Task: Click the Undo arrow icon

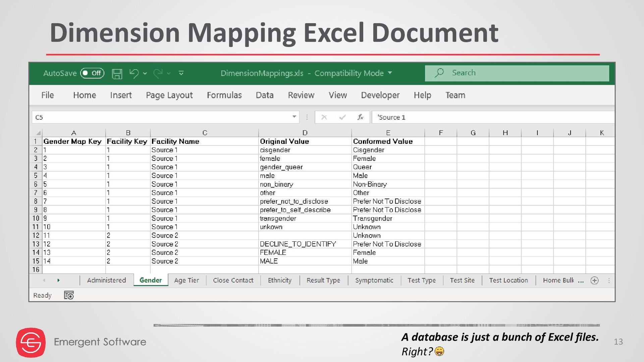Action: 134,73
